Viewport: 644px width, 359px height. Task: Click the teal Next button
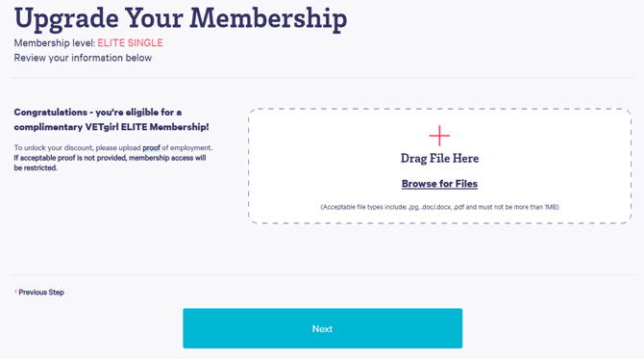pos(322,328)
